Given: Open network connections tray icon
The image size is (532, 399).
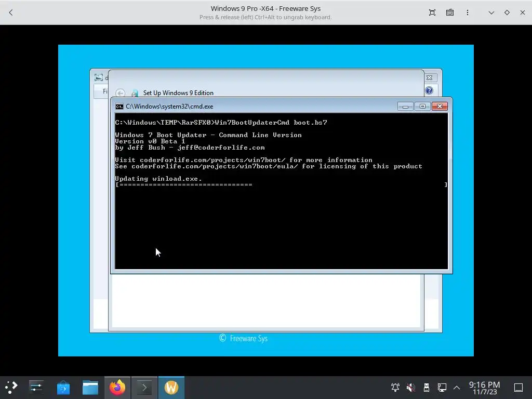Looking at the screenshot, I should point(442,388).
